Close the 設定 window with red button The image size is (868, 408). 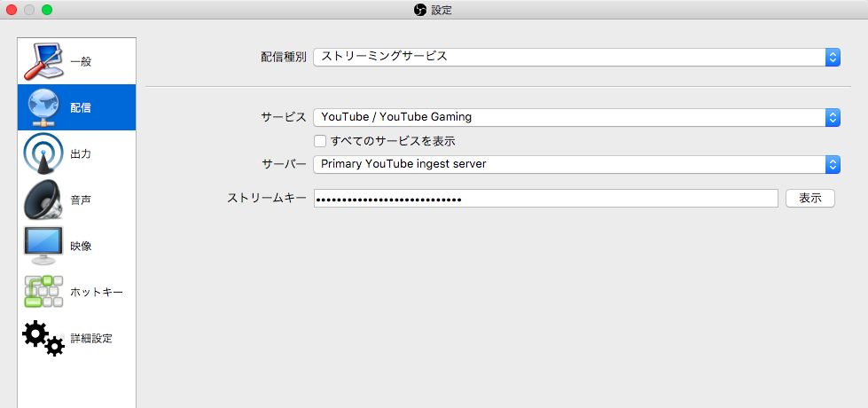(x=11, y=10)
